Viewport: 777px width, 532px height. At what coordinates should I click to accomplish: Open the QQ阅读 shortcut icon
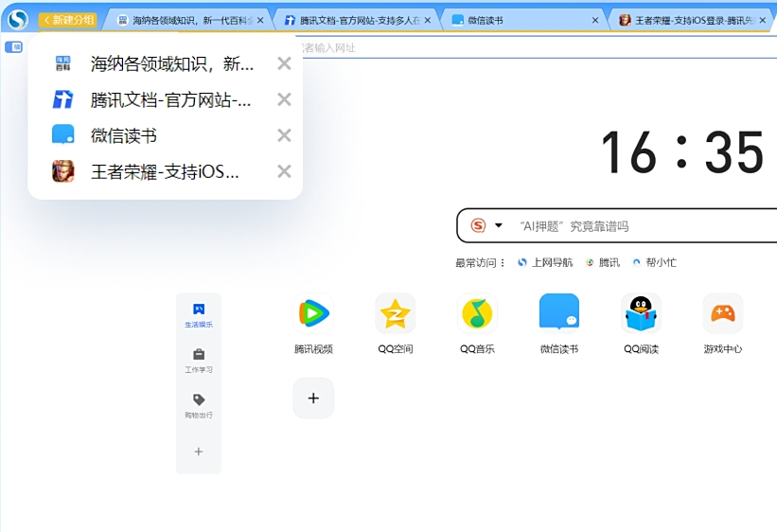point(641,313)
